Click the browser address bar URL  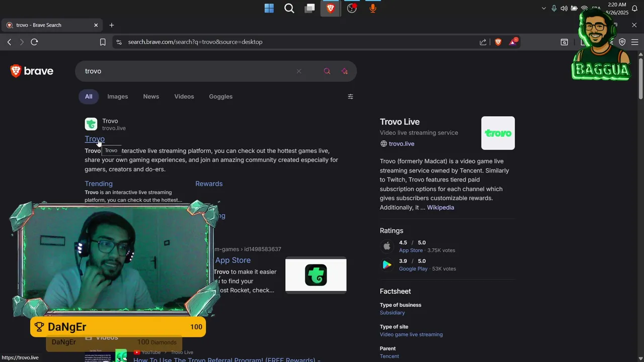pos(195,42)
